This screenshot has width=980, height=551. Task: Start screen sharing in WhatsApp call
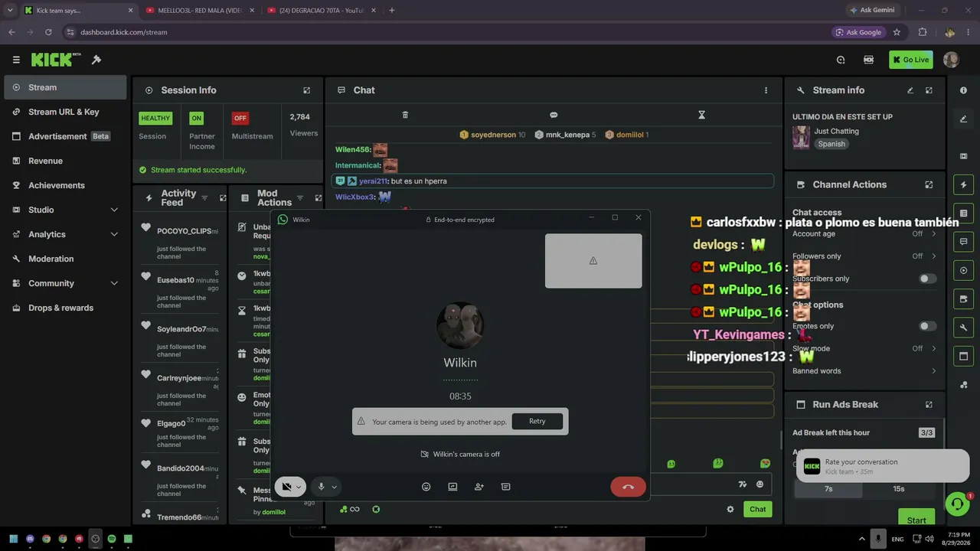pos(452,487)
